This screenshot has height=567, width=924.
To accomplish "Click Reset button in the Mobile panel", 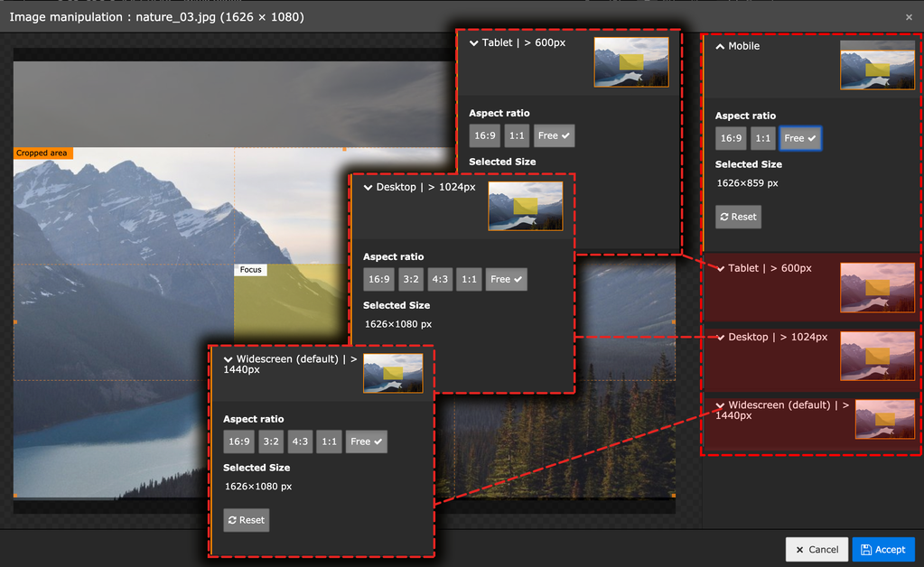I will 738,217.
